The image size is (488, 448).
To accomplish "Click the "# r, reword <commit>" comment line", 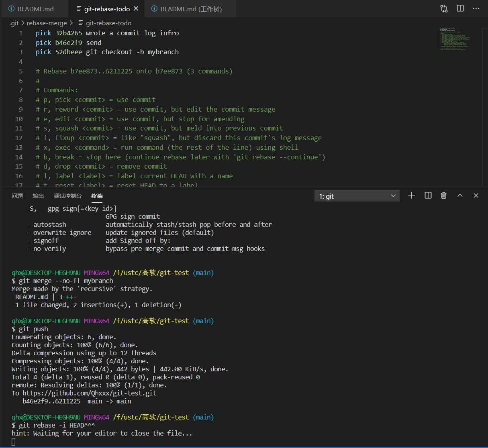I will [155, 109].
